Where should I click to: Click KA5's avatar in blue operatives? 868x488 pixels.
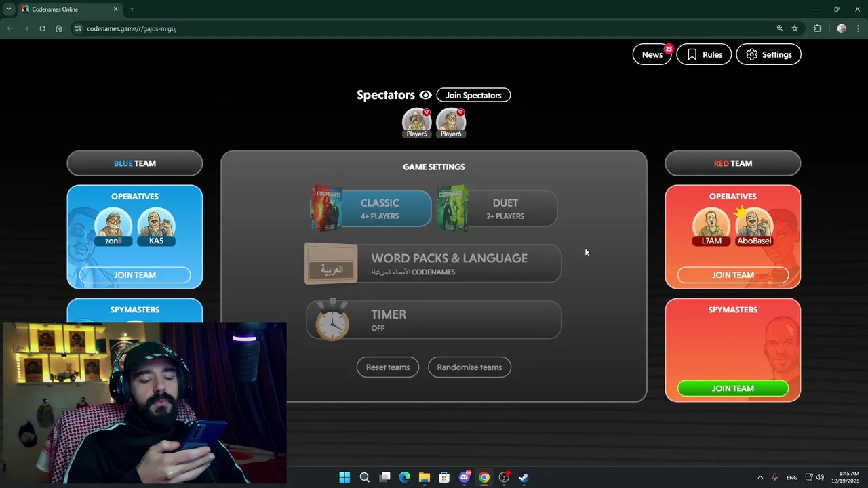[x=157, y=226]
